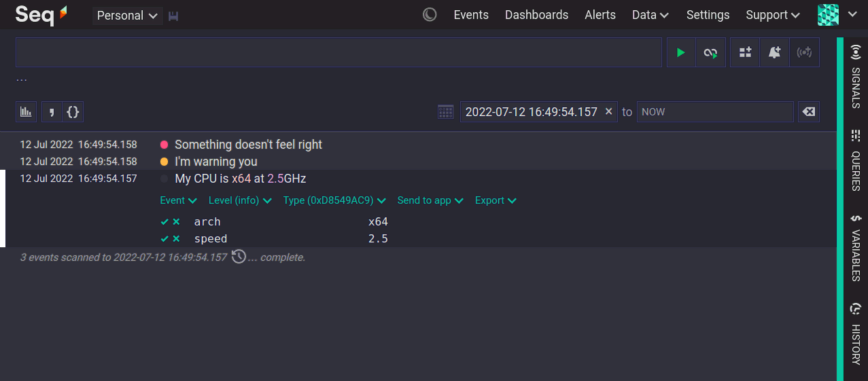The height and width of the screenshot is (381, 868).
Task: Collapse the 'My CPU is x64' event
Action: (x=241, y=179)
